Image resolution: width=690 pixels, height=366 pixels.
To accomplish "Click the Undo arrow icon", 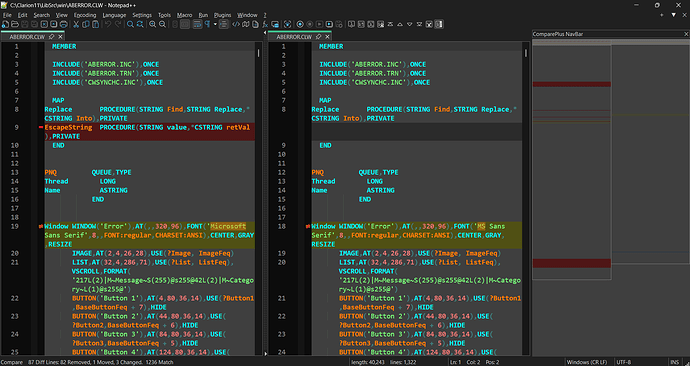I will pos(108,24).
